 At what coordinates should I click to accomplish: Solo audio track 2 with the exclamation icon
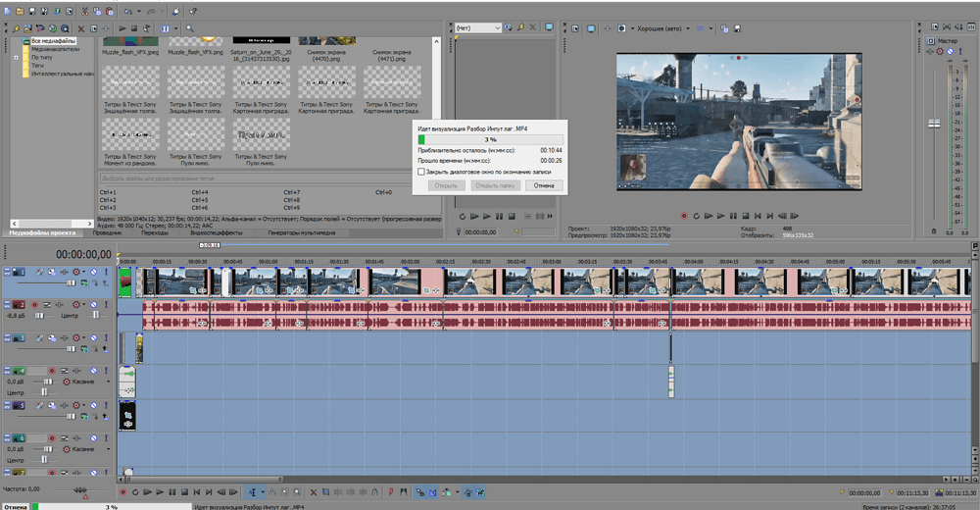106,305
